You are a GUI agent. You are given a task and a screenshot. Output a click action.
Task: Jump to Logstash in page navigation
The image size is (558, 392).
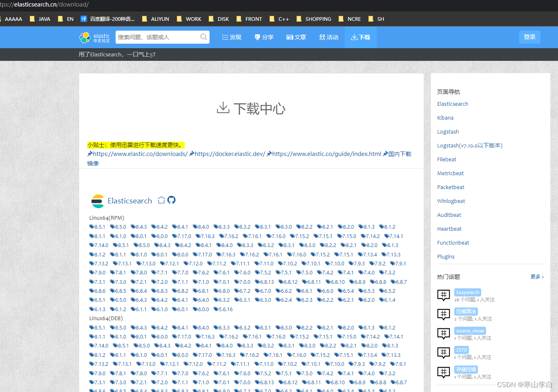[448, 131]
